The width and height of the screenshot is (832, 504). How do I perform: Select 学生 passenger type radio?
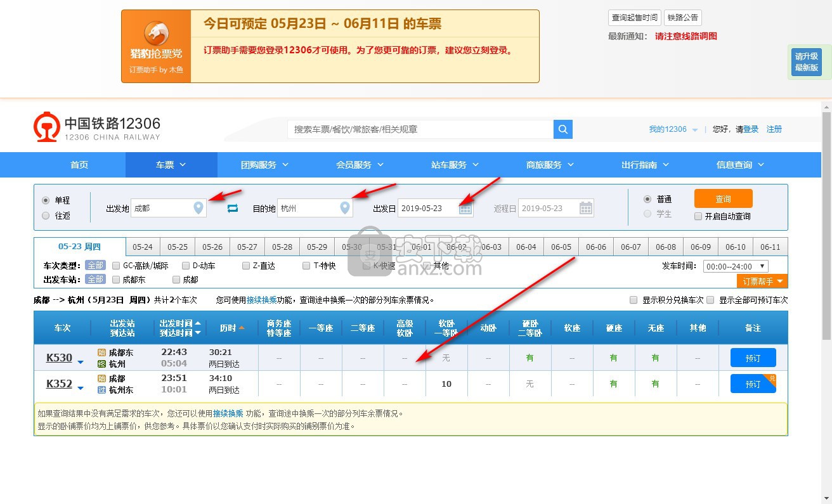pyautogui.click(x=647, y=214)
